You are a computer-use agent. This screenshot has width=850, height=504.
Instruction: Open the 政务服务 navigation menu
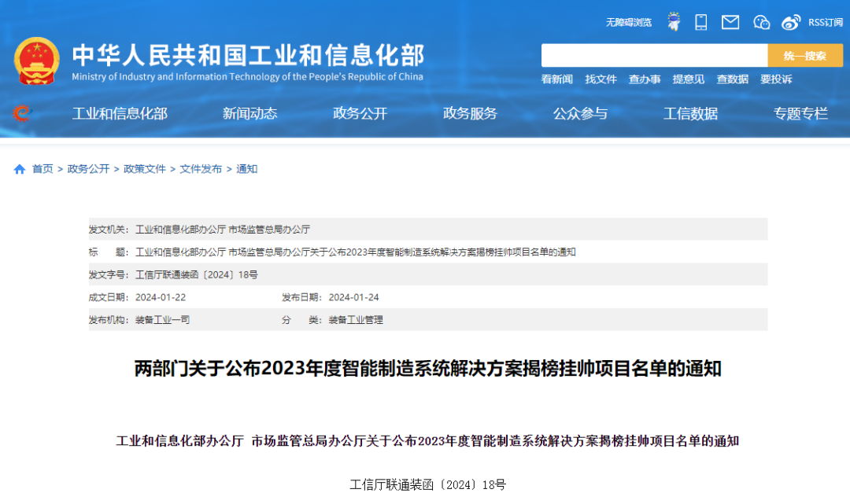pyautogui.click(x=470, y=113)
